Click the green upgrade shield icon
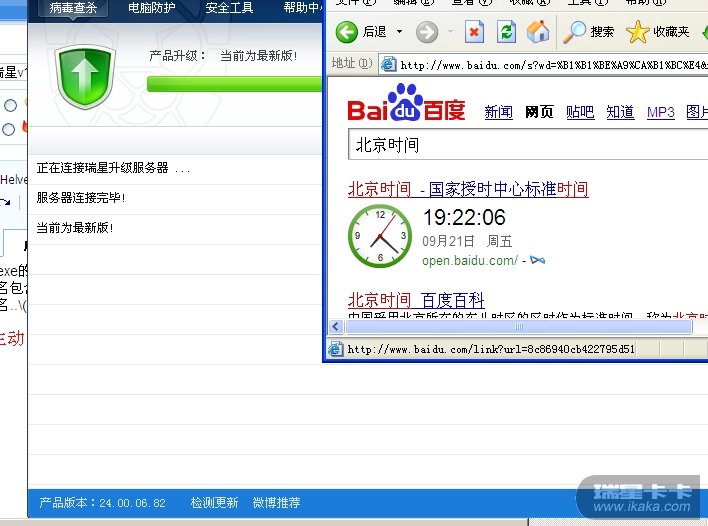This screenshot has height=526, width=708. 85,77
